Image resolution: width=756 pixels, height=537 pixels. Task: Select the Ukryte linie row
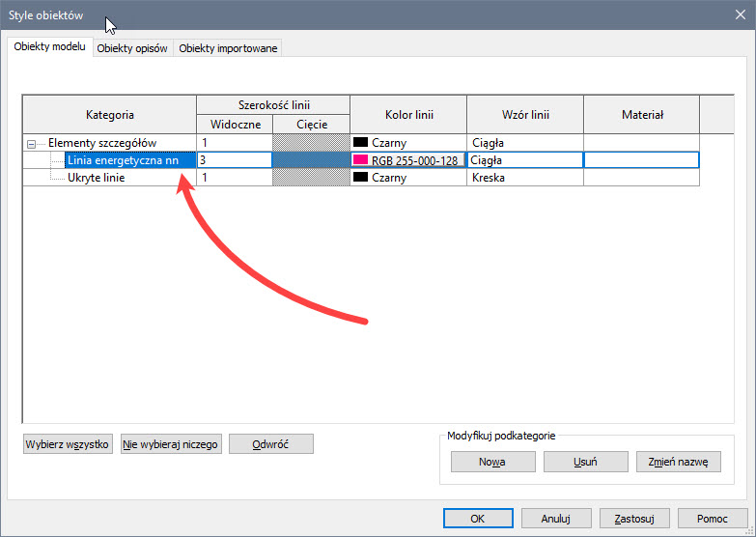[97, 178]
